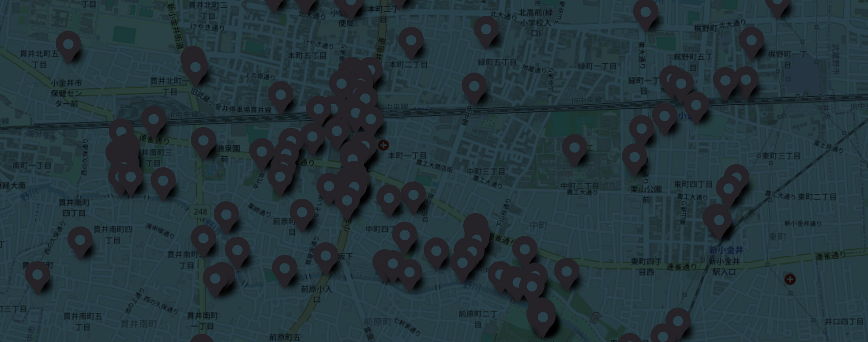The height and width of the screenshot is (342, 868).
Task: Click the 東町四丁目 label
Action: [x=693, y=184]
